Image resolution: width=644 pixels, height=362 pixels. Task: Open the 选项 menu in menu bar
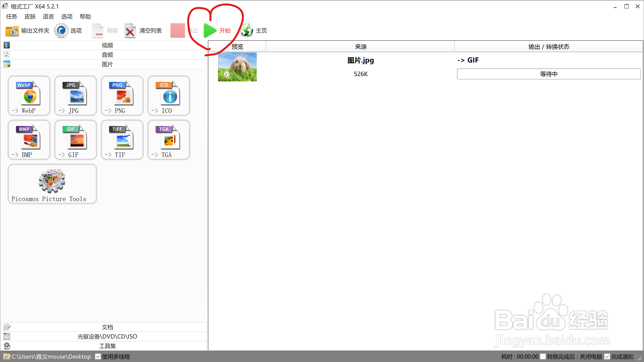point(67,16)
